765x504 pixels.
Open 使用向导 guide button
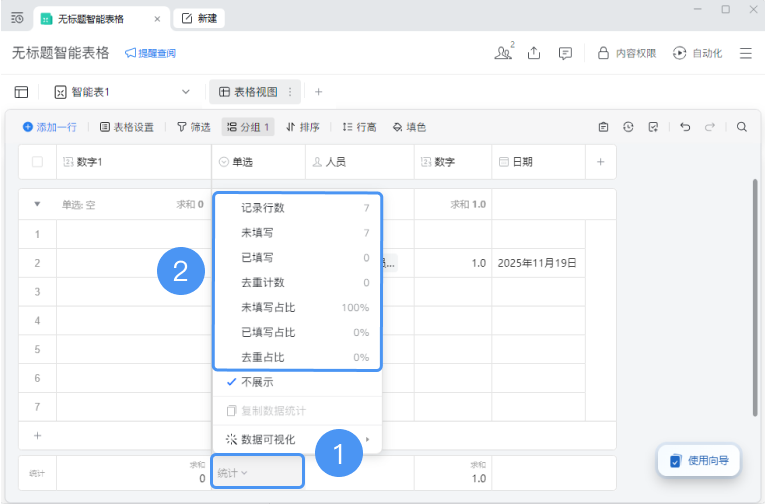click(x=699, y=460)
